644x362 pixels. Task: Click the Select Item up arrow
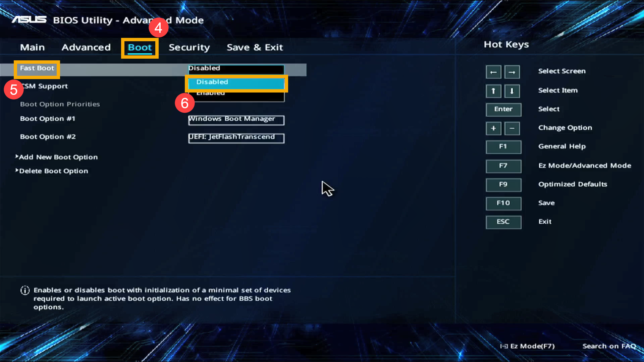(494, 90)
